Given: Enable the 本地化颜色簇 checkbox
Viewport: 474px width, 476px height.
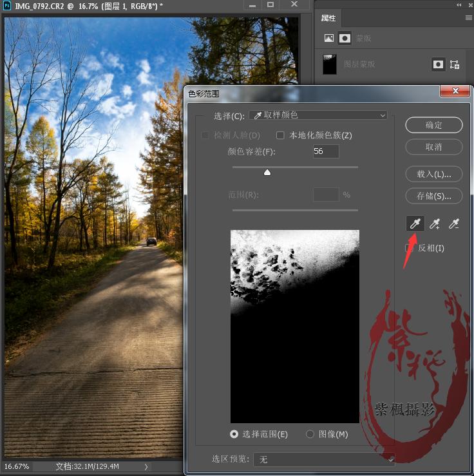Looking at the screenshot, I should tap(280, 135).
